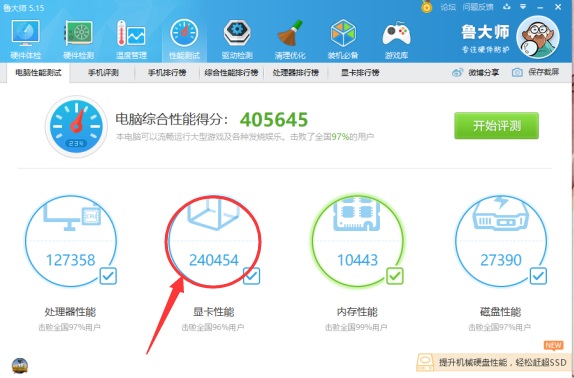Click the Weibo icon for 微博分享
Screen dimensions: 574x378
point(458,72)
